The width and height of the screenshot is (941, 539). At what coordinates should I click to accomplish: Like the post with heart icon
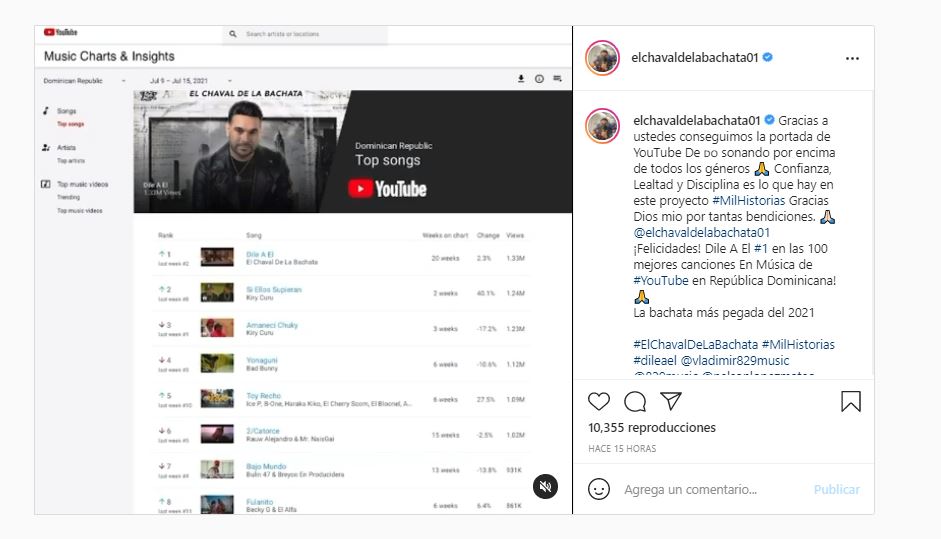click(x=598, y=401)
